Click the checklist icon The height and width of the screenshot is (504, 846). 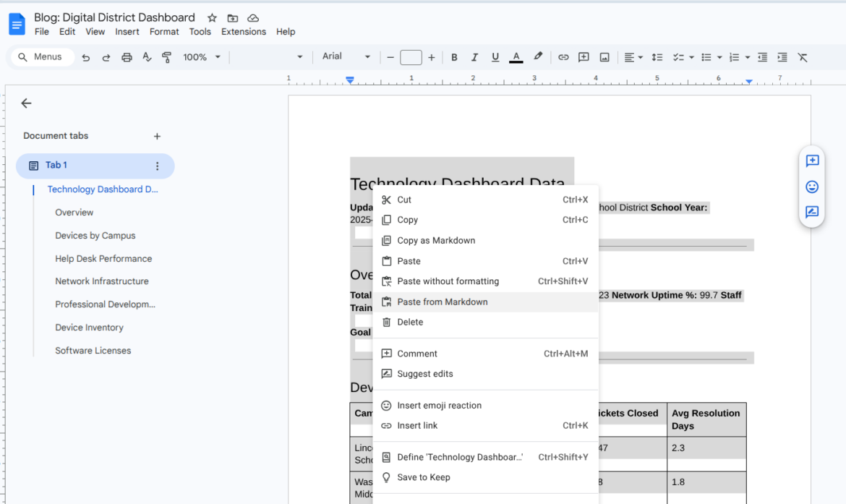(x=679, y=57)
